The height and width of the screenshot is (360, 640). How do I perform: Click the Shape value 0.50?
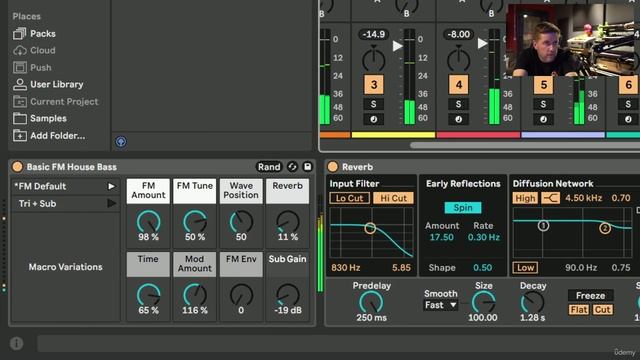click(482, 268)
